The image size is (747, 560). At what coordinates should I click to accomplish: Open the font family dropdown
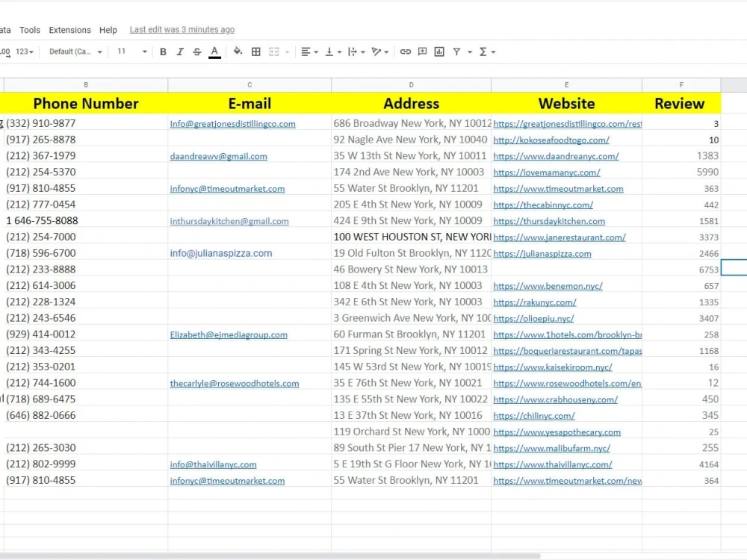click(x=75, y=52)
